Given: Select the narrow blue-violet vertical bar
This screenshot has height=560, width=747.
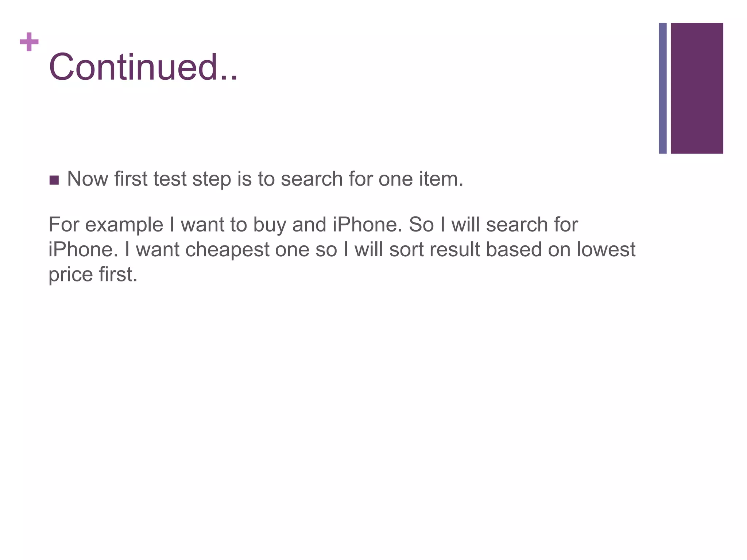Looking at the screenshot, I should (663, 88).
